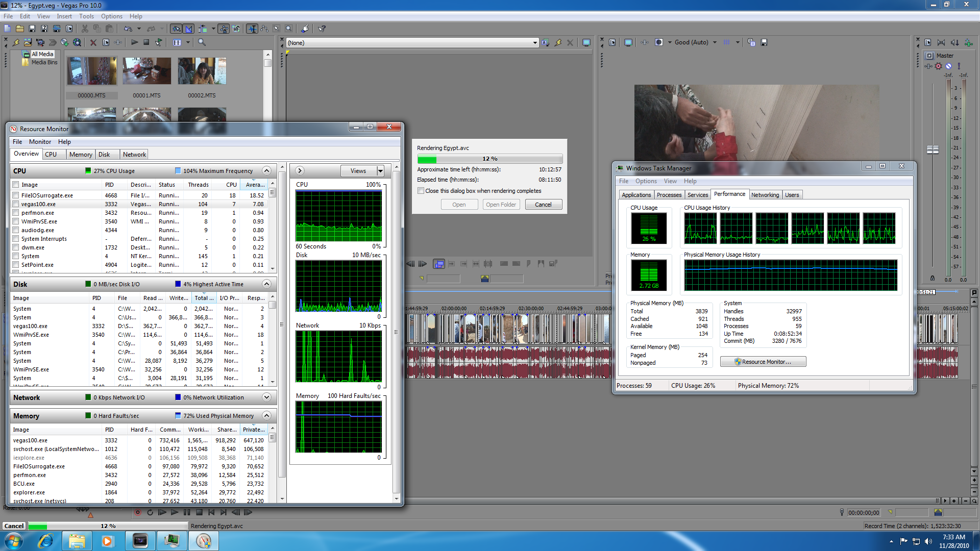This screenshot has width=980, height=551.
Task: Click the Import Media icon in Project Media
Action: click(x=28, y=42)
